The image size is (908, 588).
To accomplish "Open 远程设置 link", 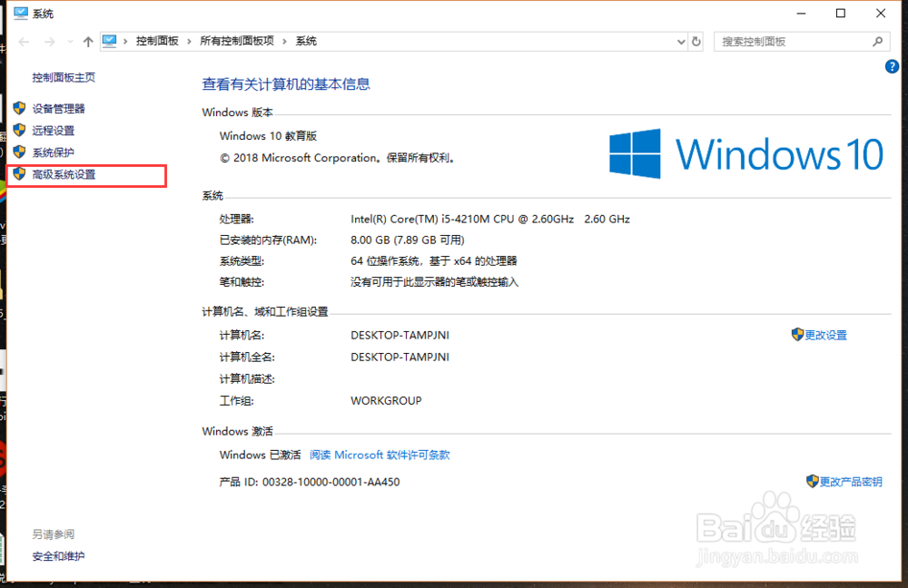I will pyautogui.click(x=54, y=131).
